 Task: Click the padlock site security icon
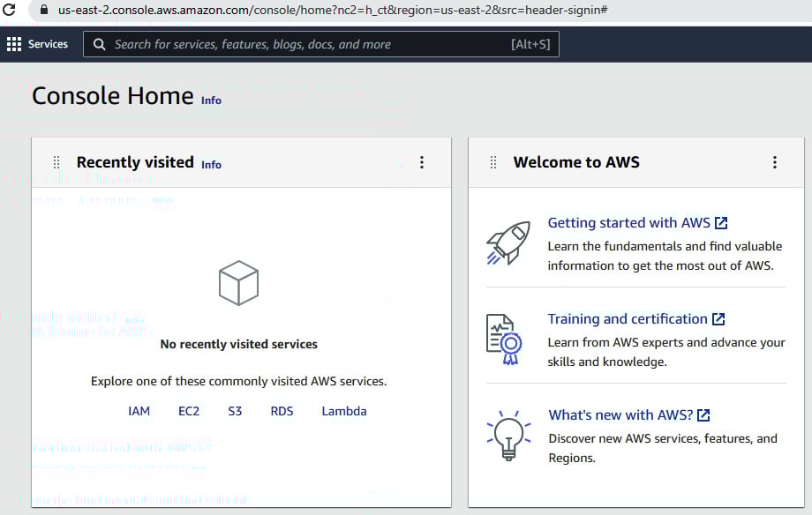[x=44, y=10]
